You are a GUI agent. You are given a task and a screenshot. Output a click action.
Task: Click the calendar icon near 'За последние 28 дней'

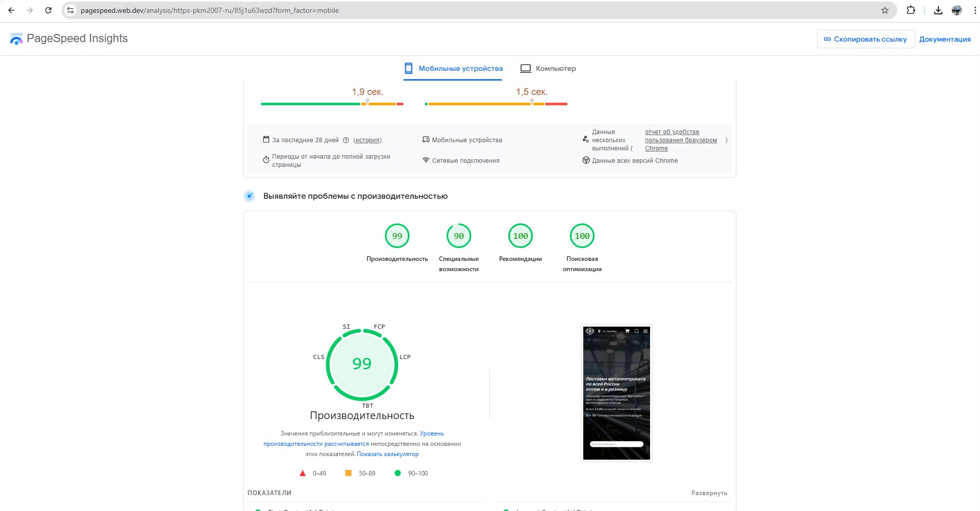click(266, 139)
